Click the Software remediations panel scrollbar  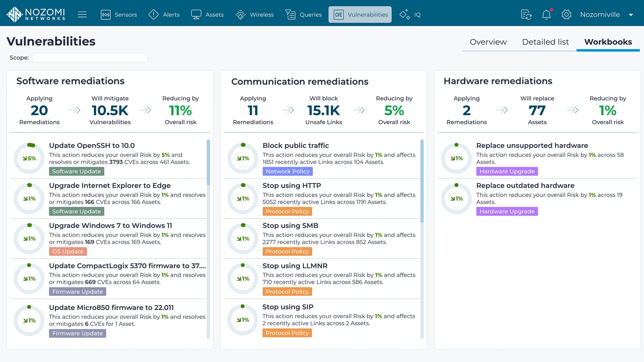pyautogui.click(x=208, y=163)
